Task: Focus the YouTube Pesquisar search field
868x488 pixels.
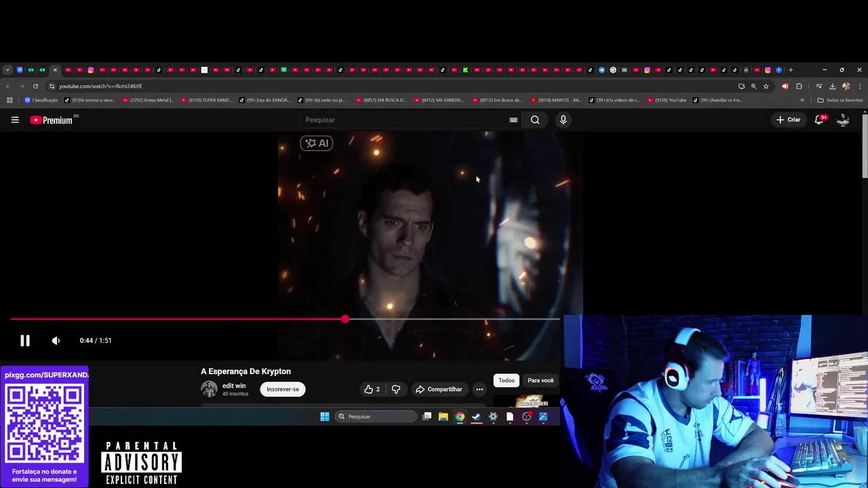Action: tap(403, 120)
